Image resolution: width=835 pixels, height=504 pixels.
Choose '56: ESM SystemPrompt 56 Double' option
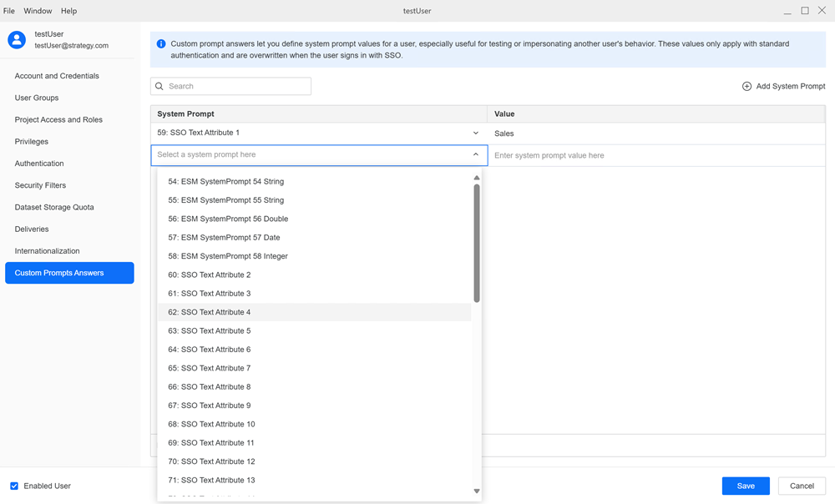[x=228, y=219]
